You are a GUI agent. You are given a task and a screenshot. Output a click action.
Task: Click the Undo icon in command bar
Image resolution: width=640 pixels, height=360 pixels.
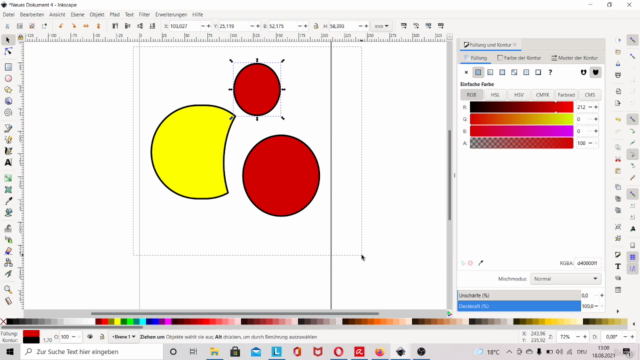pyautogui.click(x=618, y=120)
